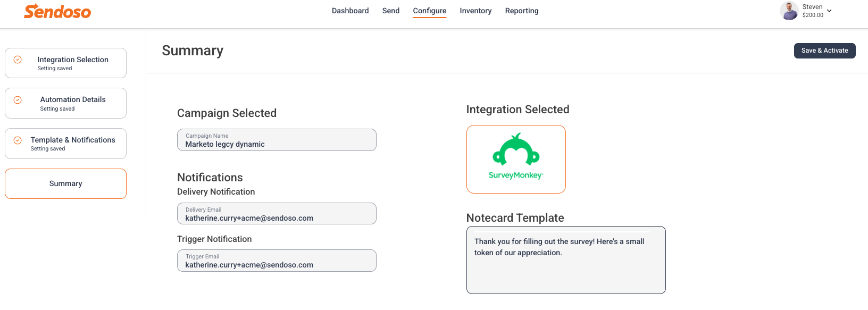This screenshot has height=310, width=868.
Task: Open the Dashboard menu item
Action: click(x=350, y=11)
